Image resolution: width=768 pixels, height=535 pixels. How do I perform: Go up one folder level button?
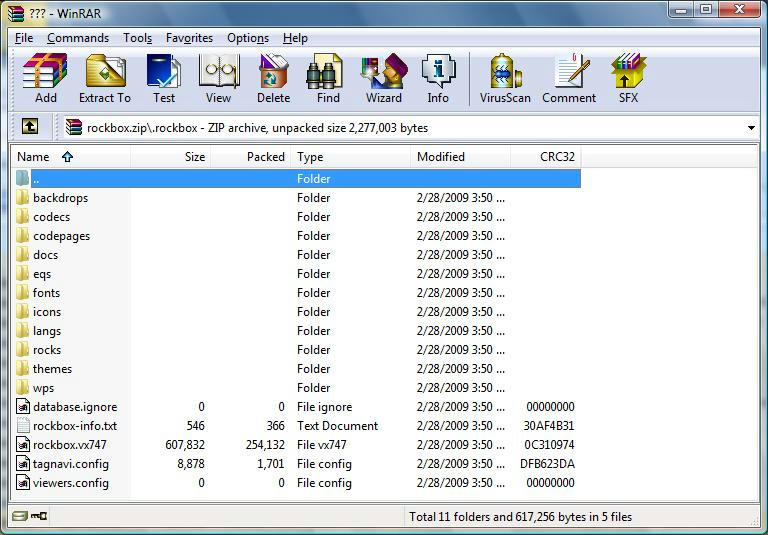coord(30,127)
